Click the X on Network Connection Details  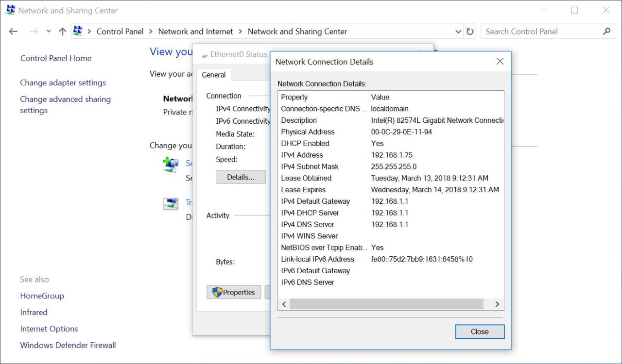(x=500, y=62)
